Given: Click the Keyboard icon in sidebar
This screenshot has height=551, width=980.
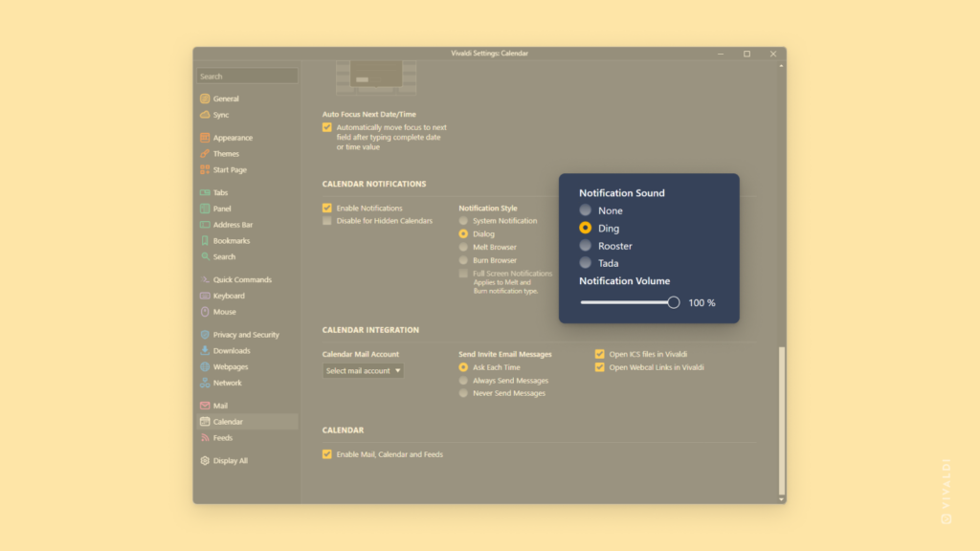Looking at the screenshot, I should [x=205, y=296].
